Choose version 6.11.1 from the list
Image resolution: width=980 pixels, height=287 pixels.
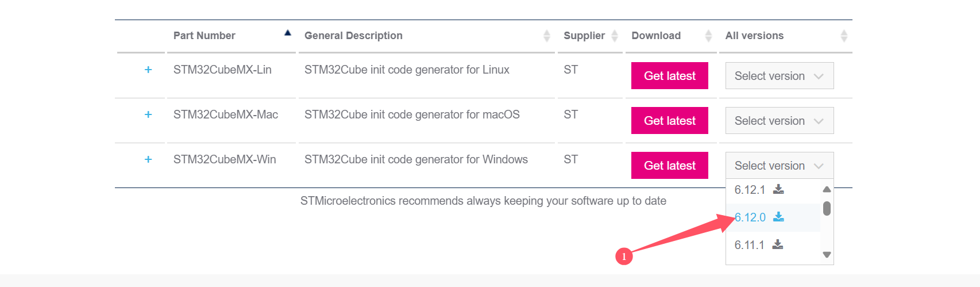[749, 245]
